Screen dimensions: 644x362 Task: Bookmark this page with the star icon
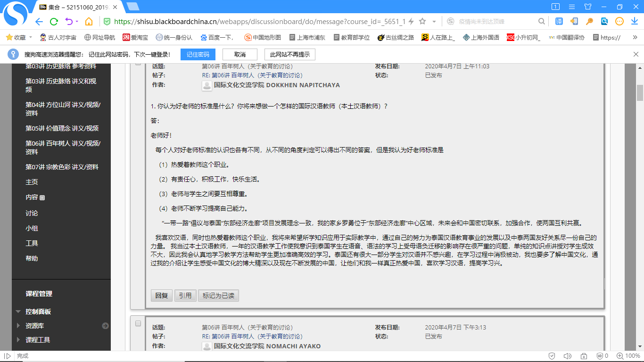coord(422,22)
